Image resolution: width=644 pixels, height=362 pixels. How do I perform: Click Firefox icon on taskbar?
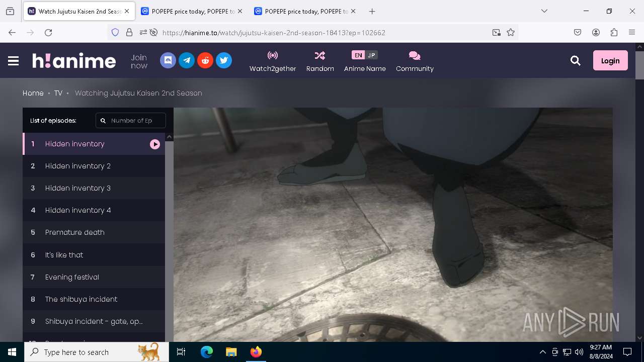click(x=256, y=352)
